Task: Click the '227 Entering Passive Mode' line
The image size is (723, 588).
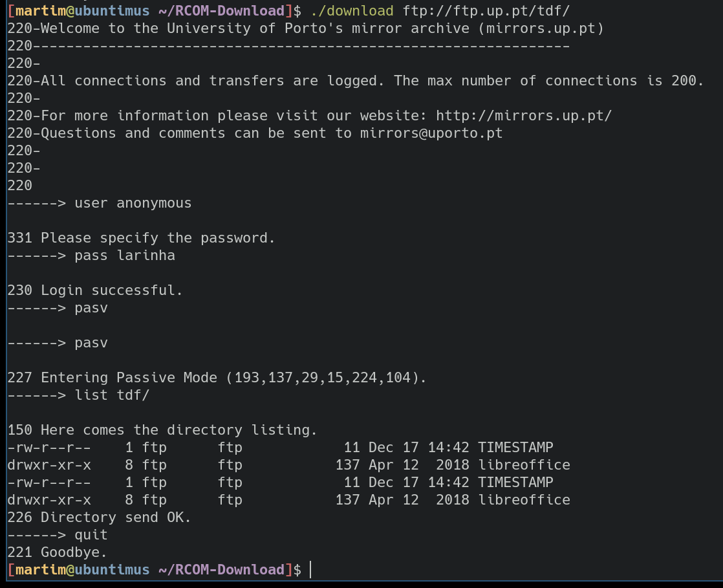Action: tap(217, 377)
